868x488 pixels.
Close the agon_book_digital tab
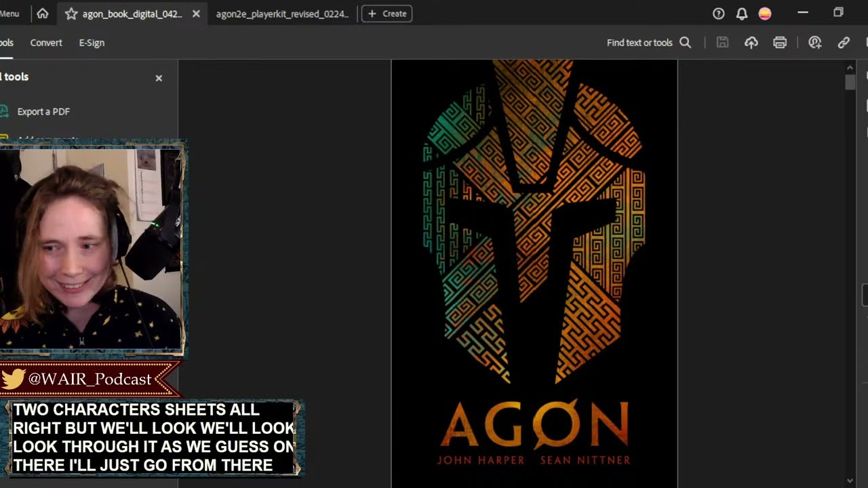tap(196, 14)
